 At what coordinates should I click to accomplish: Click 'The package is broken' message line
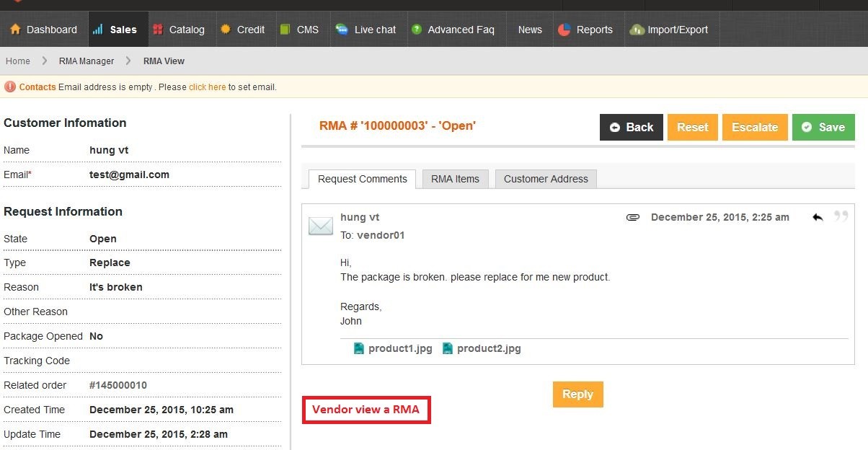coord(475,277)
